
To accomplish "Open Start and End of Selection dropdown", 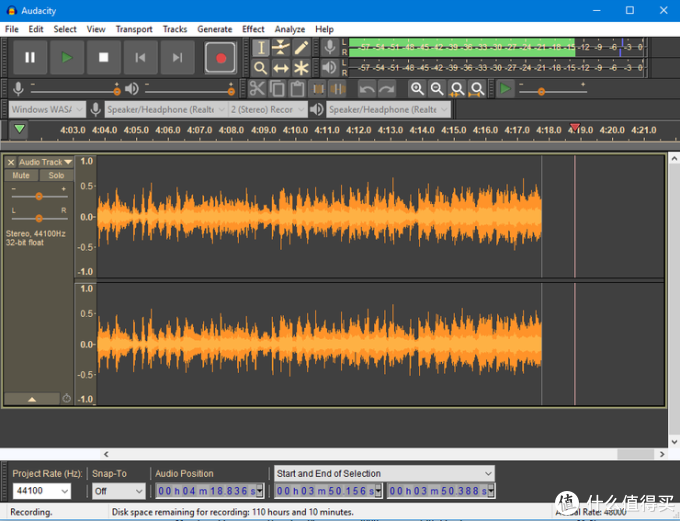I will point(385,474).
